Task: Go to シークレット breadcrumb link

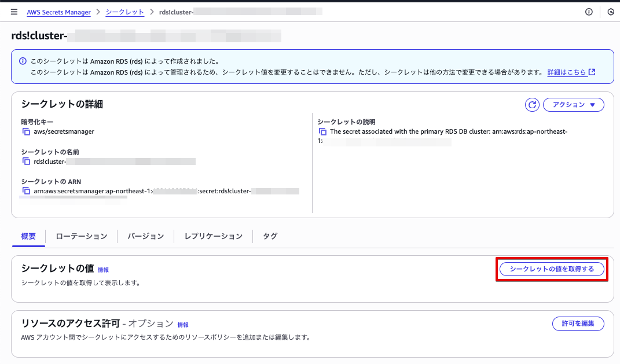Action: [x=124, y=12]
